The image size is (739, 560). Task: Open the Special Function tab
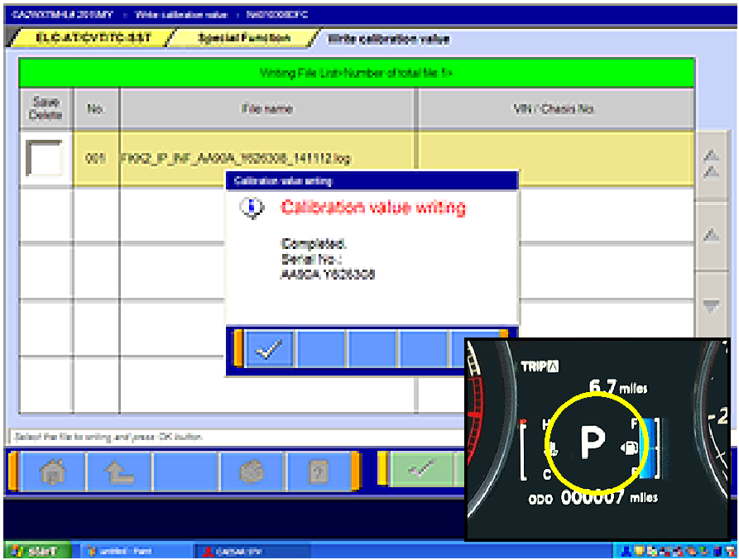coord(243,39)
